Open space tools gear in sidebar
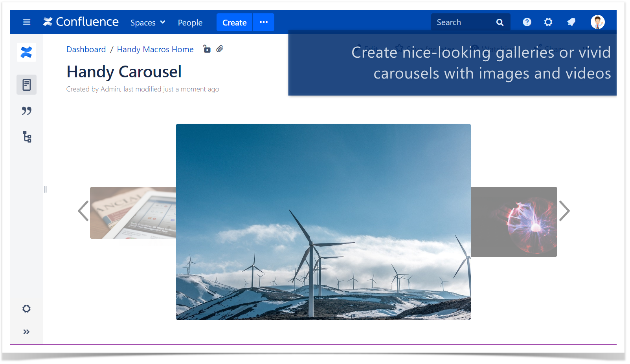The height and width of the screenshot is (364, 630). [26, 309]
